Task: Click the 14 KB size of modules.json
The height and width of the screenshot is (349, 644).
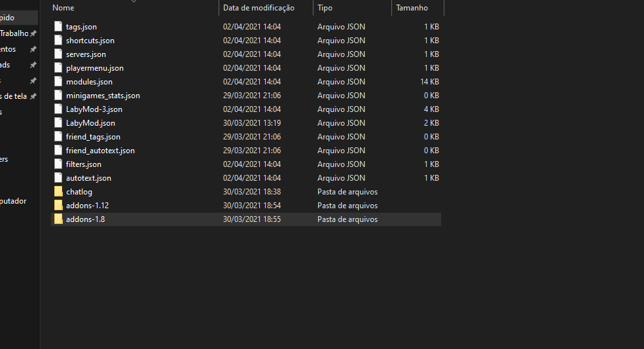Action: click(x=429, y=82)
